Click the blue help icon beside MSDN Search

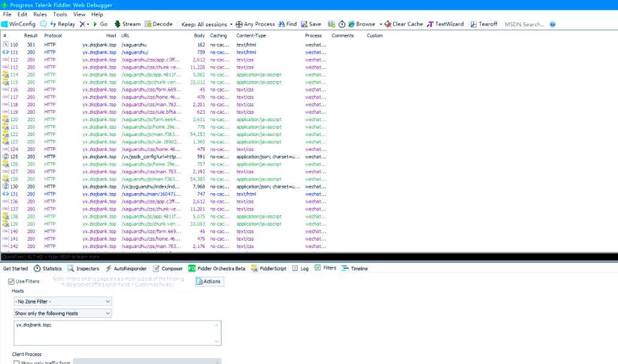point(552,25)
